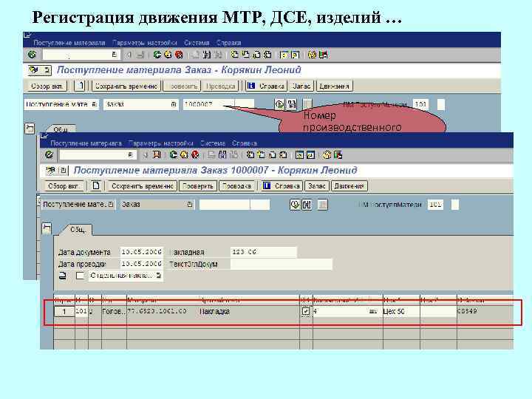This screenshot has height=399, width=532.
Task: Toggle the checkbox beside the printer icon
Action: tap(80, 276)
